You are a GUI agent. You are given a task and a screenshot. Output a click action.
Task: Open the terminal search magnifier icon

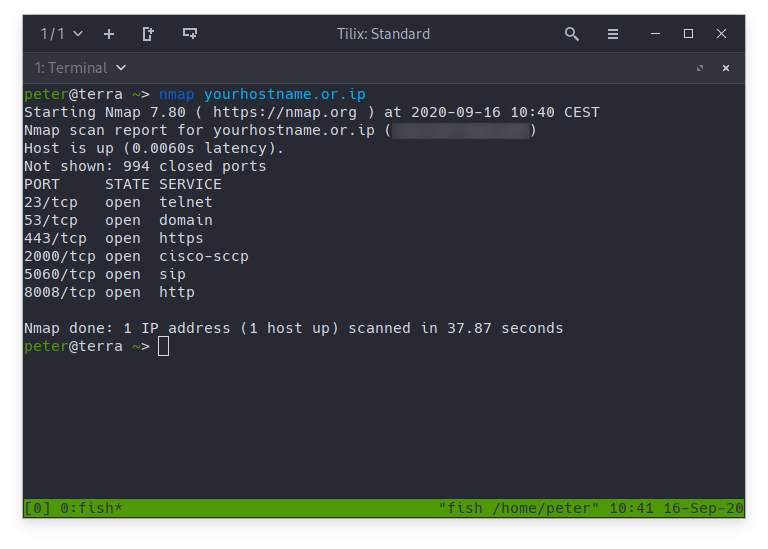[572, 34]
